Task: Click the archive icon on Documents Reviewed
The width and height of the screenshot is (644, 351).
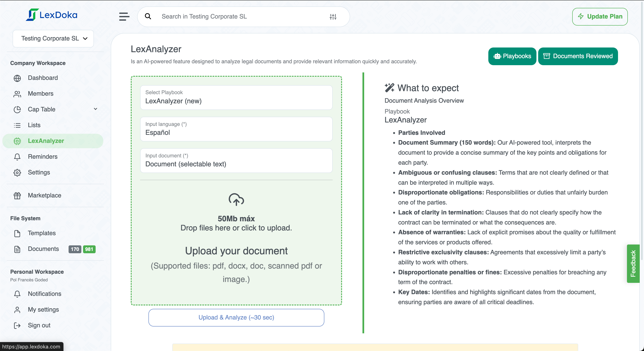Action: (547, 56)
